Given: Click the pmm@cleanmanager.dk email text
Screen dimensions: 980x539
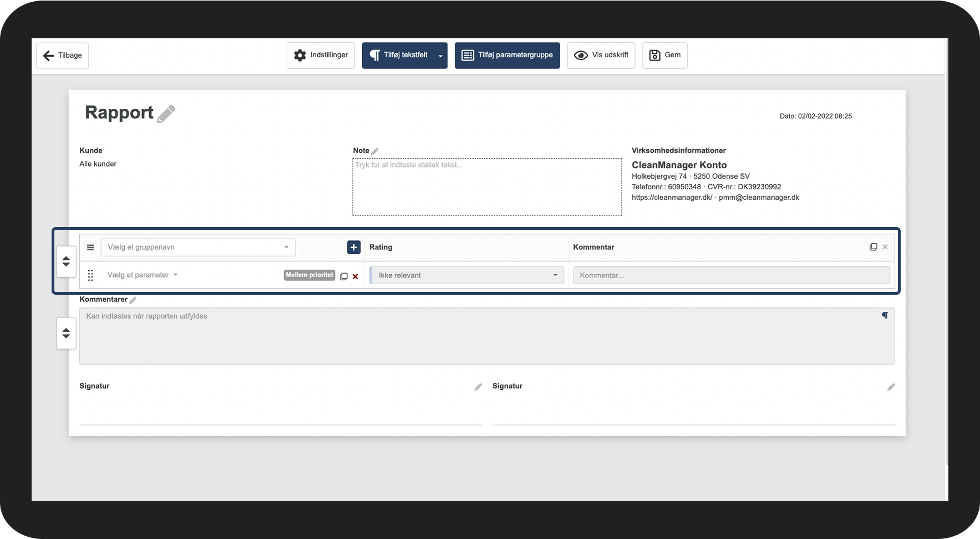Looking at the screenshot, I should click(759, 197).
